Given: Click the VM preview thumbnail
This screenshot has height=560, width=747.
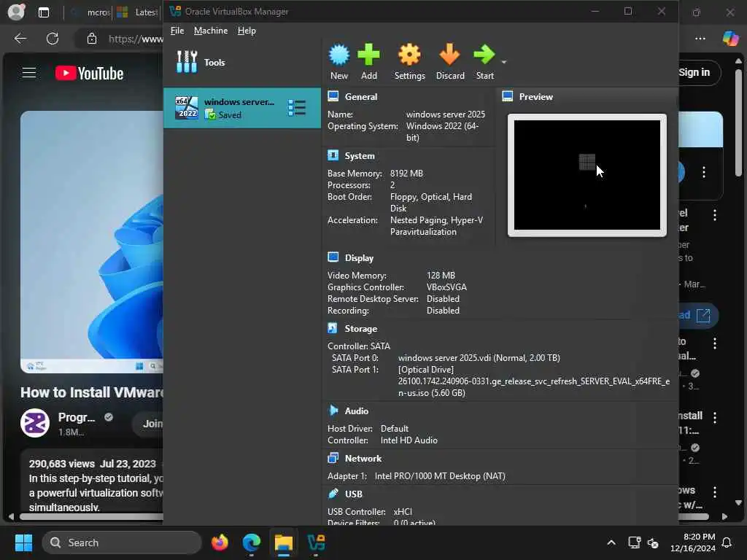Looking at the screenshot, I should coord(587,175).
